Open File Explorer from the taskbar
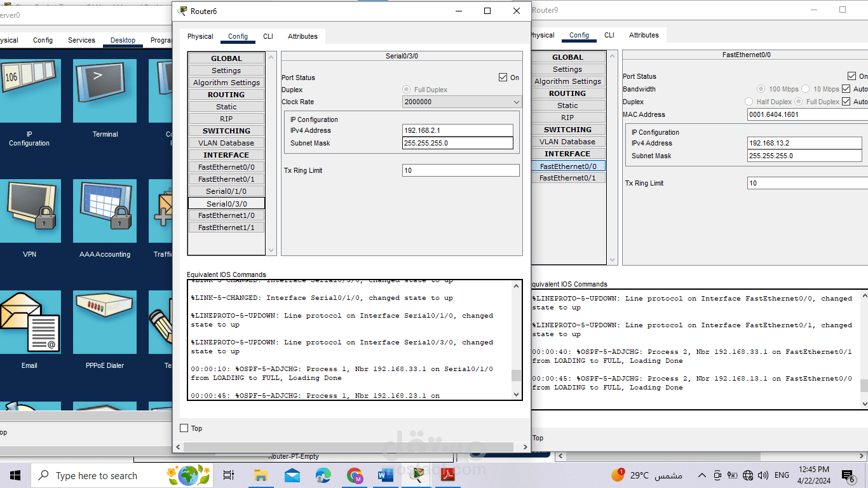 click(x=261, y=475)
